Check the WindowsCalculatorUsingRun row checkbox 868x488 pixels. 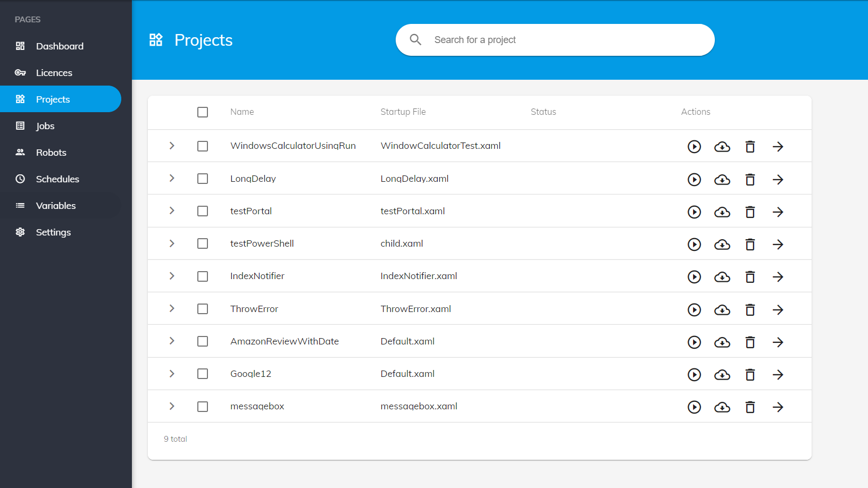coord(203,146)
